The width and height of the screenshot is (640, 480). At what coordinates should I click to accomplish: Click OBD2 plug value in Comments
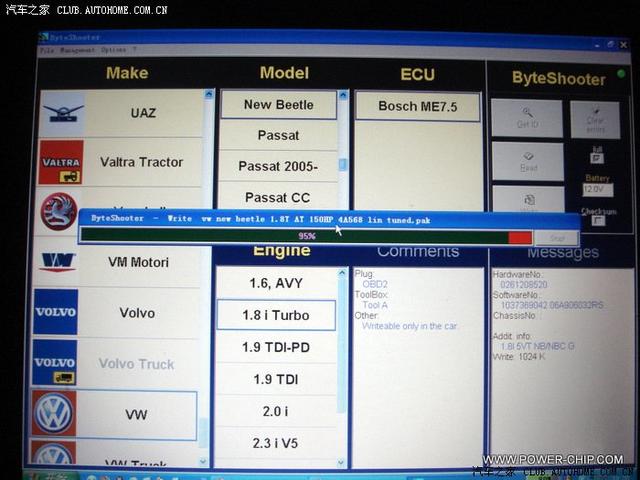[375, 284]
